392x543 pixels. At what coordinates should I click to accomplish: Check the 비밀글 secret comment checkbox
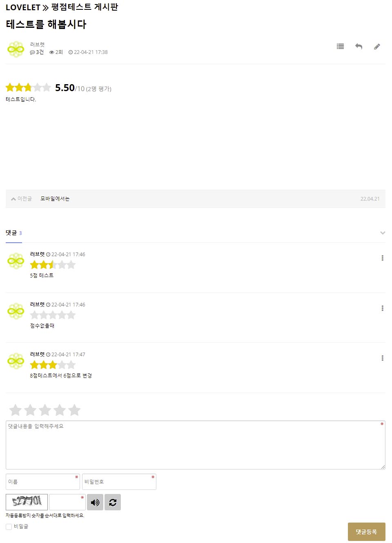point(9,527)
